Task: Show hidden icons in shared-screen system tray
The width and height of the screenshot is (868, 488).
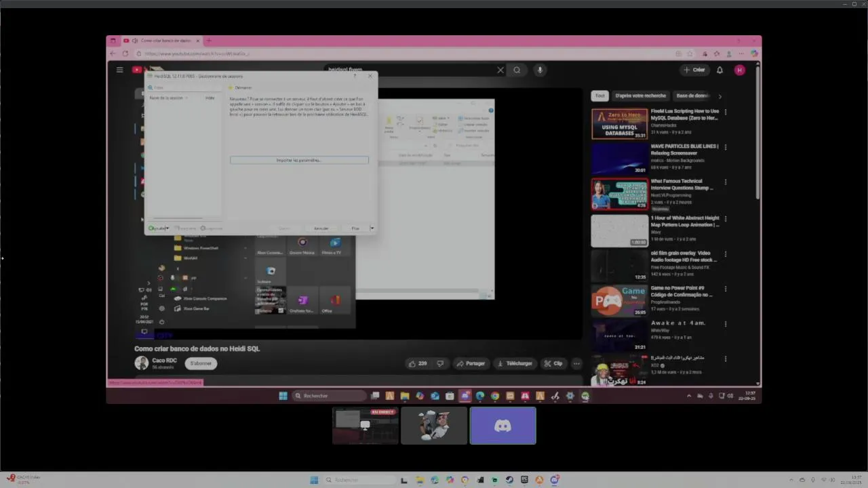Action: tap(689, 396)
